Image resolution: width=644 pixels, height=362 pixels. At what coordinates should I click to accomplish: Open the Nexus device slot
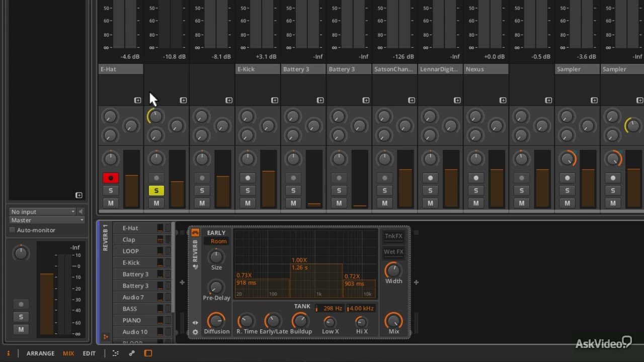click(x=486, y=69)
